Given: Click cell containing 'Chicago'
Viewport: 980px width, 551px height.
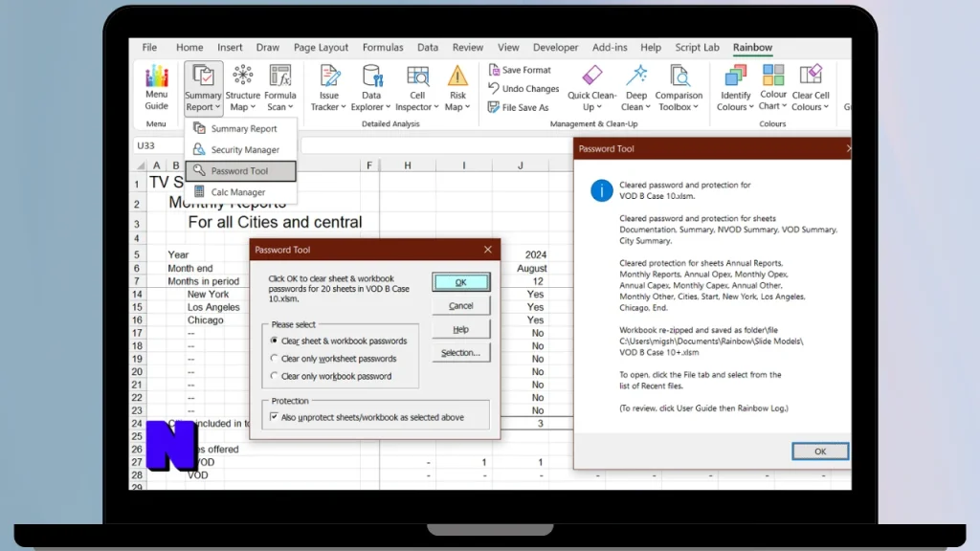Looking at the screenshot, I should (205, 320).
